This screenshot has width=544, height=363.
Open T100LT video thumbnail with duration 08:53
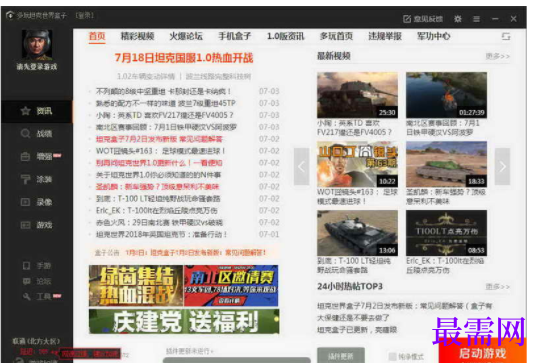(447, 233)
